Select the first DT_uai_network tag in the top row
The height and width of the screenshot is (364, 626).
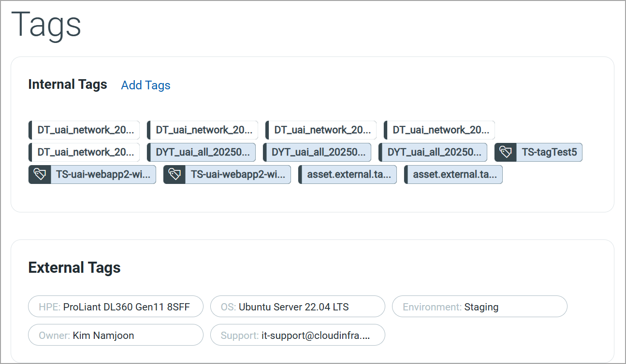click(x=85, y=130)
